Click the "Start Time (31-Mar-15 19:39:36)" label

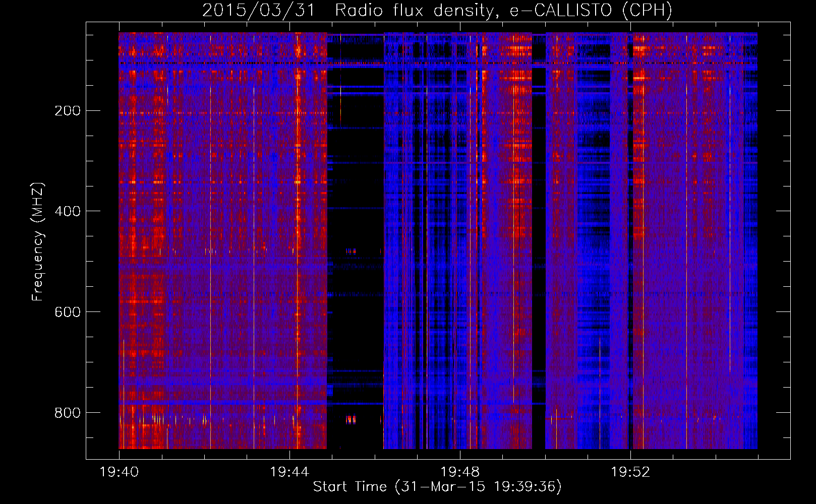point(437,487)
